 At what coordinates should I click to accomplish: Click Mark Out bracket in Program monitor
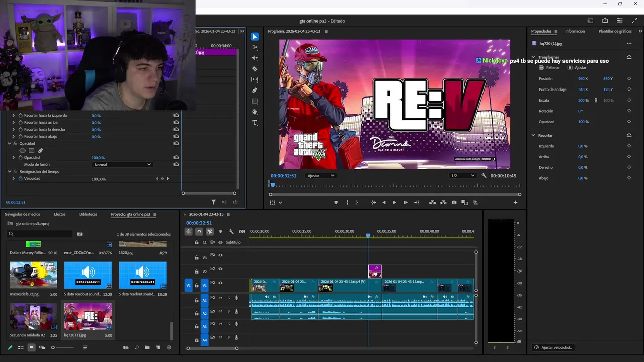357,202
